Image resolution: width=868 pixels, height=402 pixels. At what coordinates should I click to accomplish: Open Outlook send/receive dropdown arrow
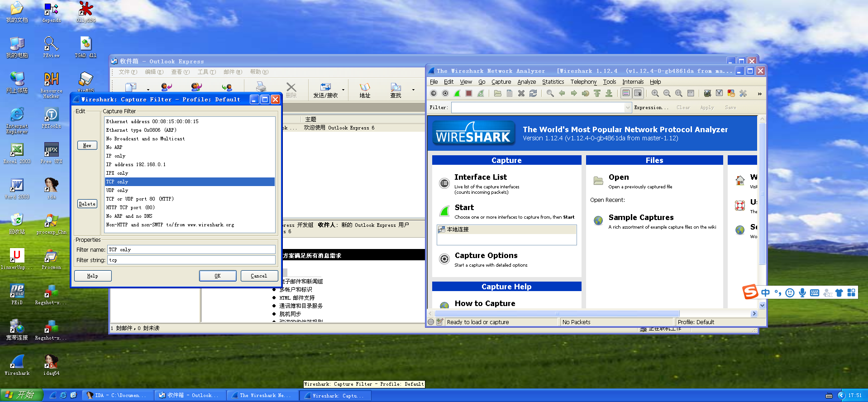pos(343,90)
